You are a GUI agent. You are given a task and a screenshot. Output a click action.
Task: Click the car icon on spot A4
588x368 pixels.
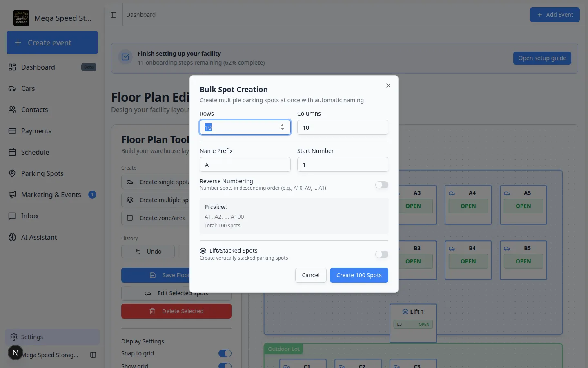tap(452, 193)
